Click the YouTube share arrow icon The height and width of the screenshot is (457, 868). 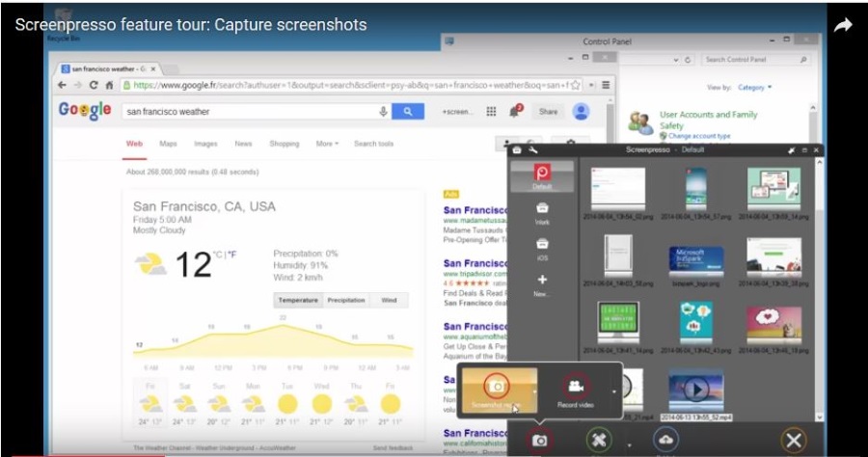(x=843, y=25)
